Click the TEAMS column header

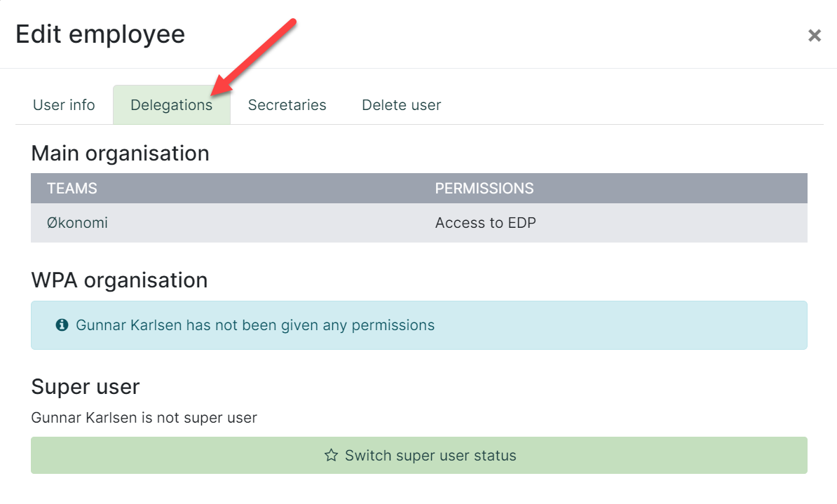tap(72, 188)
